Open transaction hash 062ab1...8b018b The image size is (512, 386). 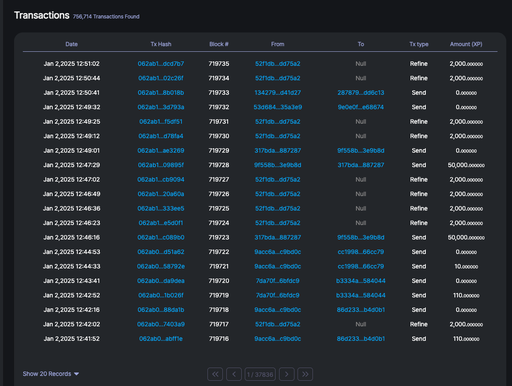[161, 93]
